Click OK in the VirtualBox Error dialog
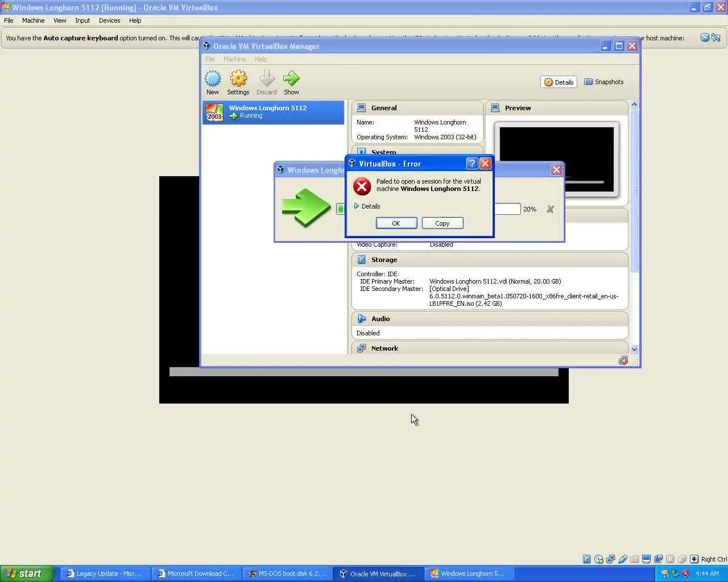The width and height of the screenshot is (728, 582). tap(396, 223)
